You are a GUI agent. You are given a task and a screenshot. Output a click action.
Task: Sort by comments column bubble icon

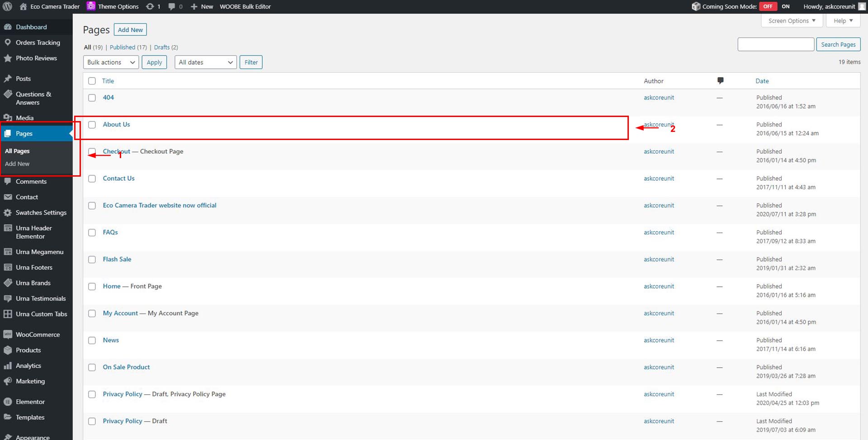pos(720,81)
